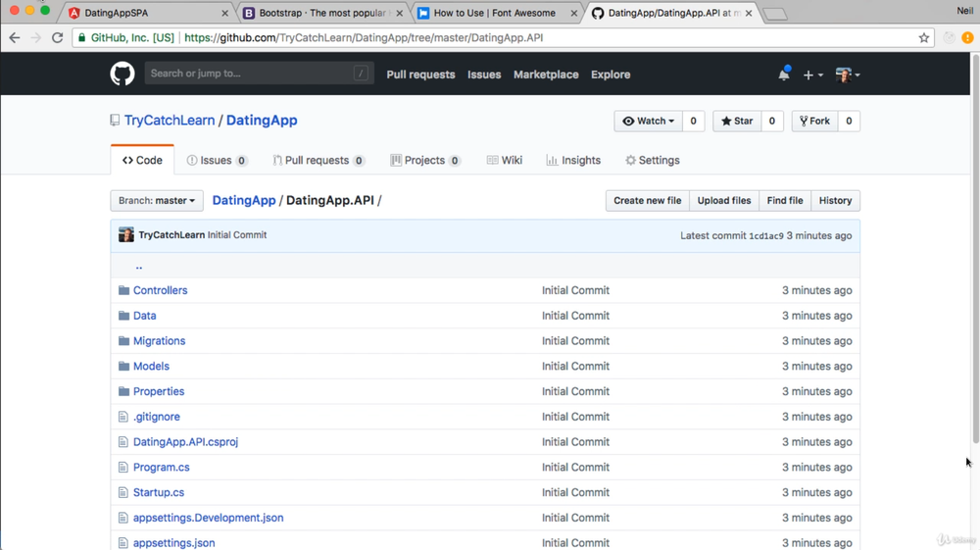Open the notifications bell
This screenshot has height=550, width=980.
pyautogui.click(x=784, y=75)
